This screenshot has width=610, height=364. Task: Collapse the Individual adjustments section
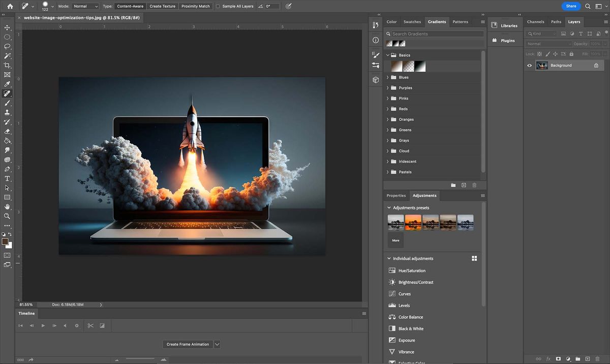pos(389,258)
